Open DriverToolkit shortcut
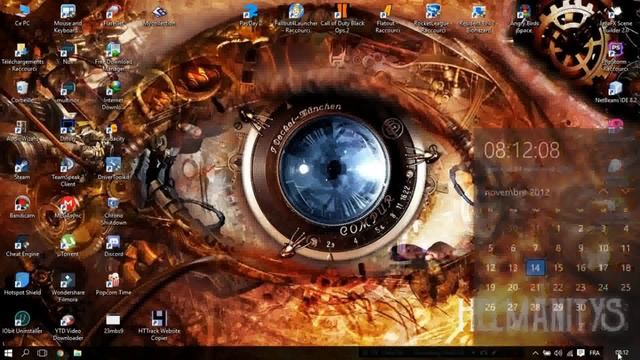 pyautogui.click(x=113, y=169)
